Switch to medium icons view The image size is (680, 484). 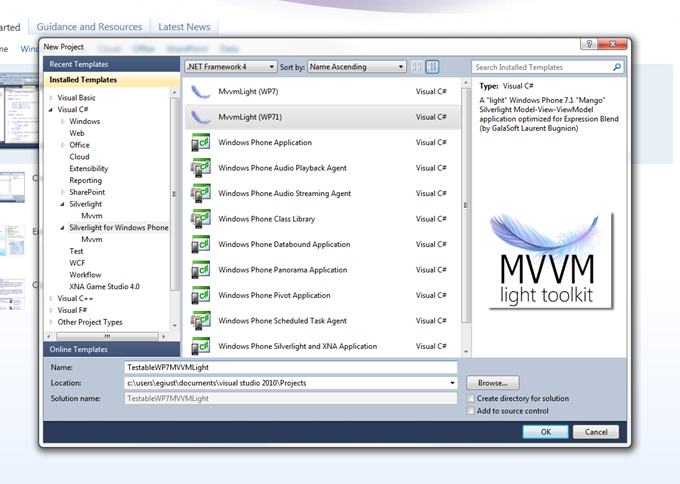(x=432, y=67)
